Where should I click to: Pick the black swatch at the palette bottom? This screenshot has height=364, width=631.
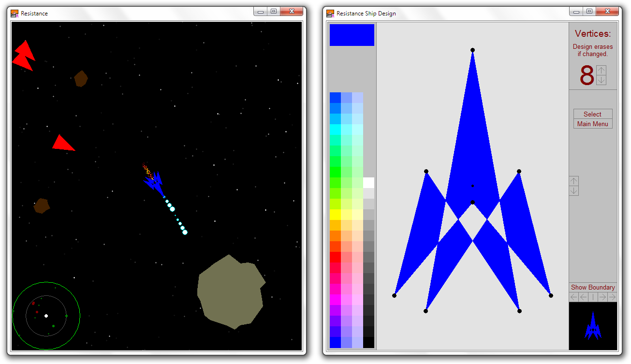(x=368, y=342)
